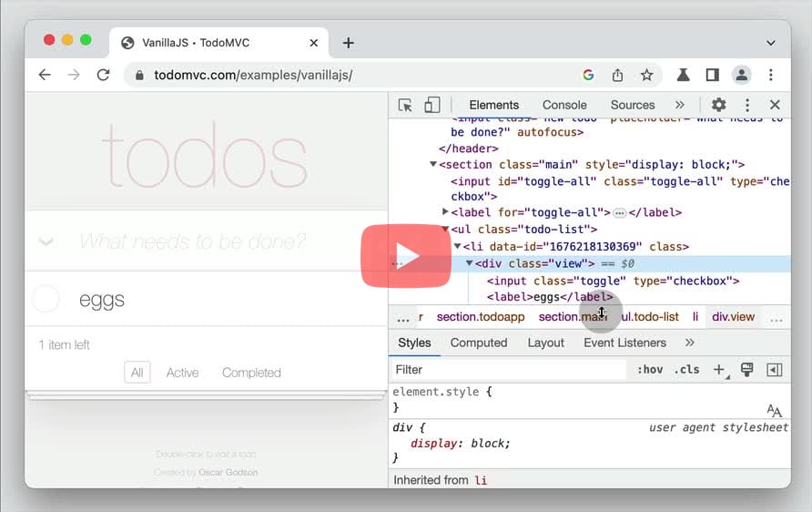Toggle the rendering emulations paintbrush icon
This screenshot has width=812, height=512.
point(746,370)
